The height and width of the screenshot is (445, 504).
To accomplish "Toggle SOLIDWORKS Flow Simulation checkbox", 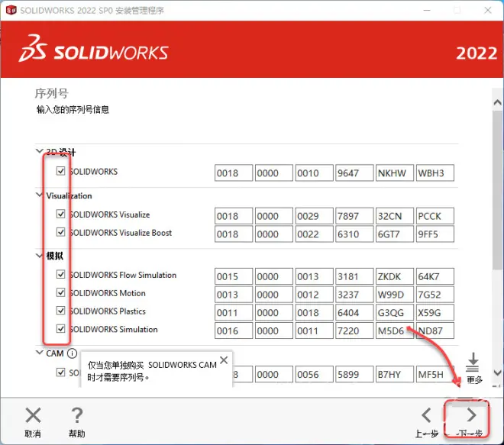I will 61,274.
